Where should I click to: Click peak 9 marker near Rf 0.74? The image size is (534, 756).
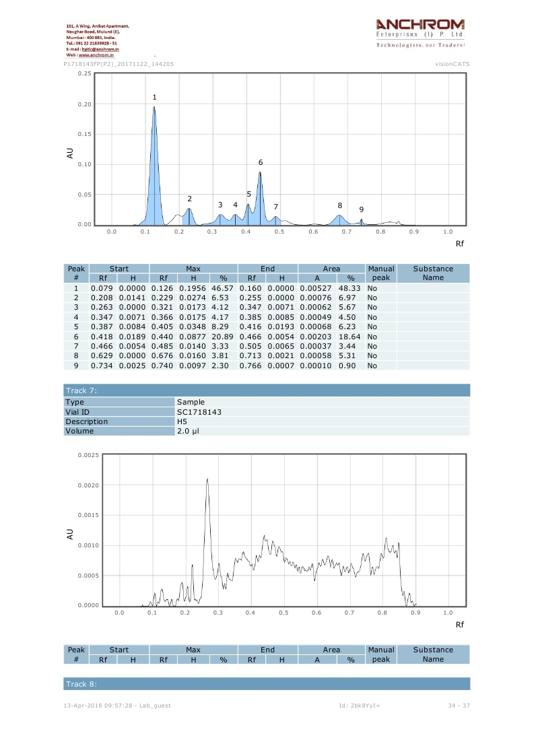tap(362, 210)
